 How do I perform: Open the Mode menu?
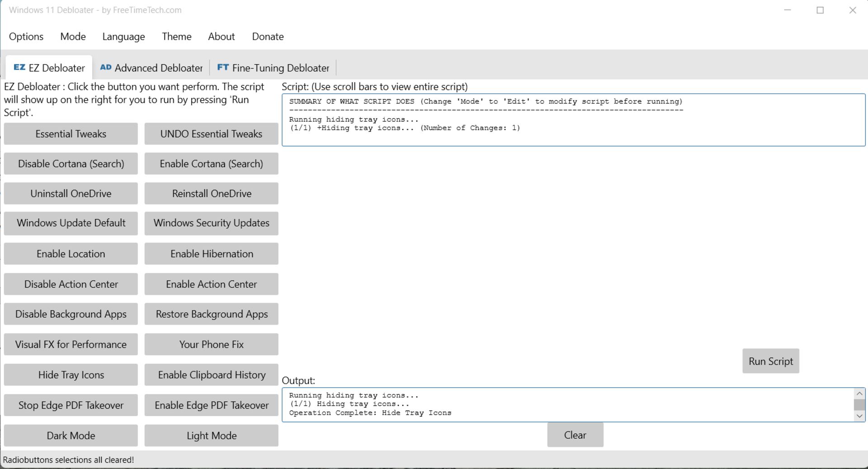(73, 37)
